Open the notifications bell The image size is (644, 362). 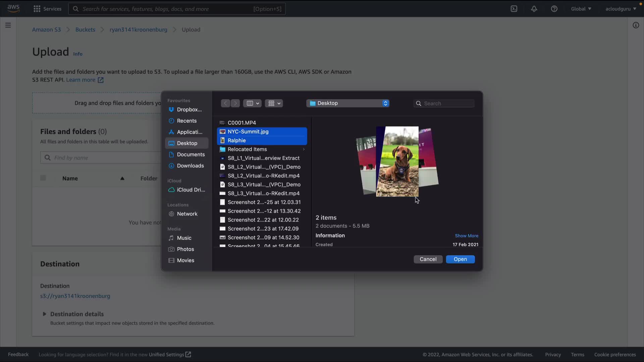[x=534, y=9]
